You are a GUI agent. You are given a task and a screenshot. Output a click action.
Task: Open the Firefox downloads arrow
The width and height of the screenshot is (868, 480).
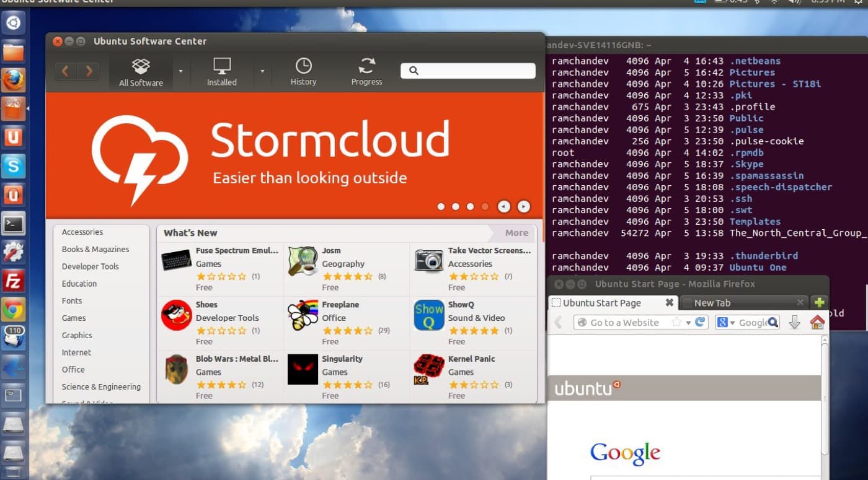(x=794, y=322)
